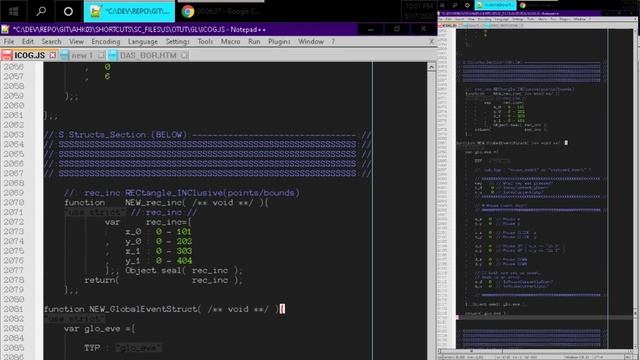Activate the Notepad++ taskbar item
Screen dimensions: 640x360
129,11
